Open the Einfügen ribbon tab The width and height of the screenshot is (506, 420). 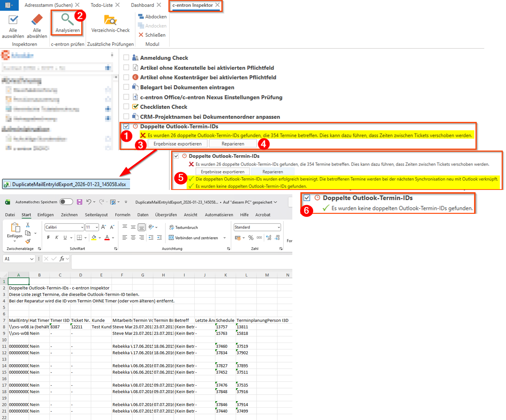click(x=45, y=215)
